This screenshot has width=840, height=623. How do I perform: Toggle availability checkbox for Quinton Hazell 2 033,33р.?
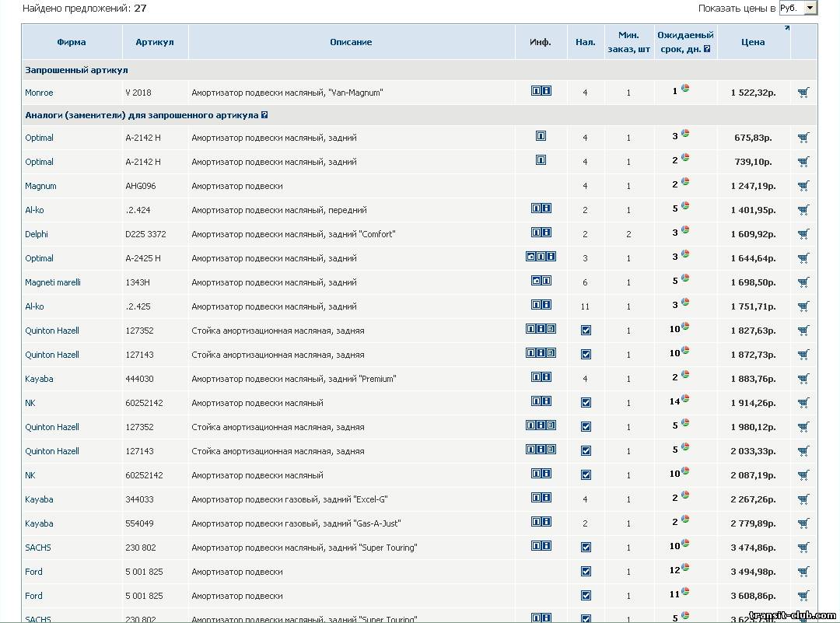(586, 450)
